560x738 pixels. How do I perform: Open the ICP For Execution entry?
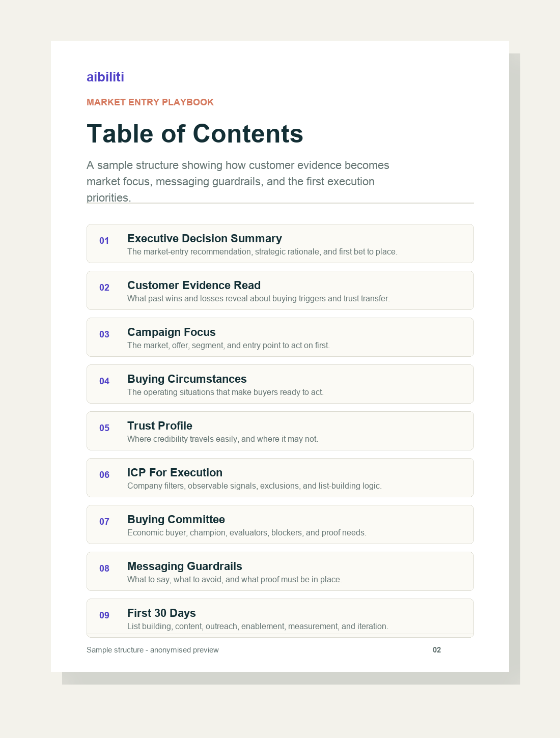coord(280,478)
